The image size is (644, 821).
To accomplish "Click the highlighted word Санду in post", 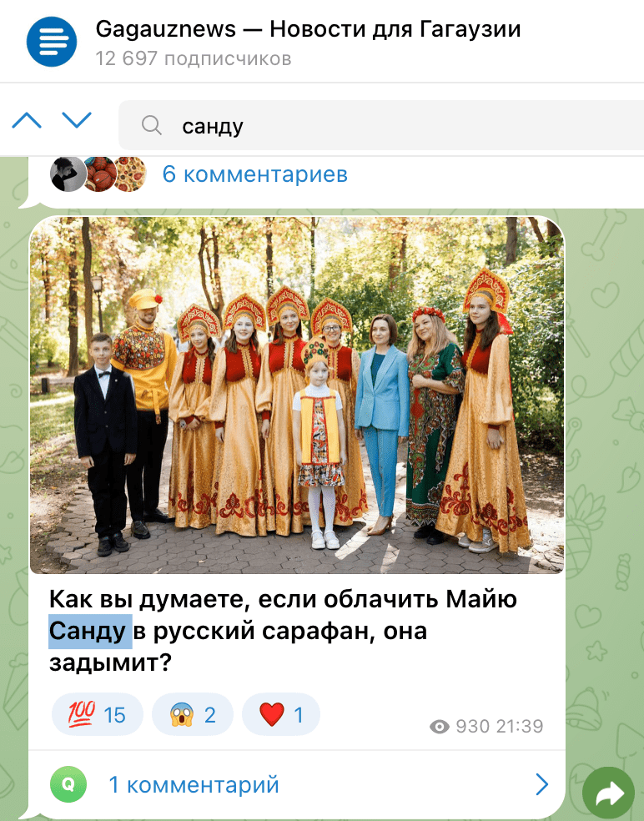I will pos(90,631).
